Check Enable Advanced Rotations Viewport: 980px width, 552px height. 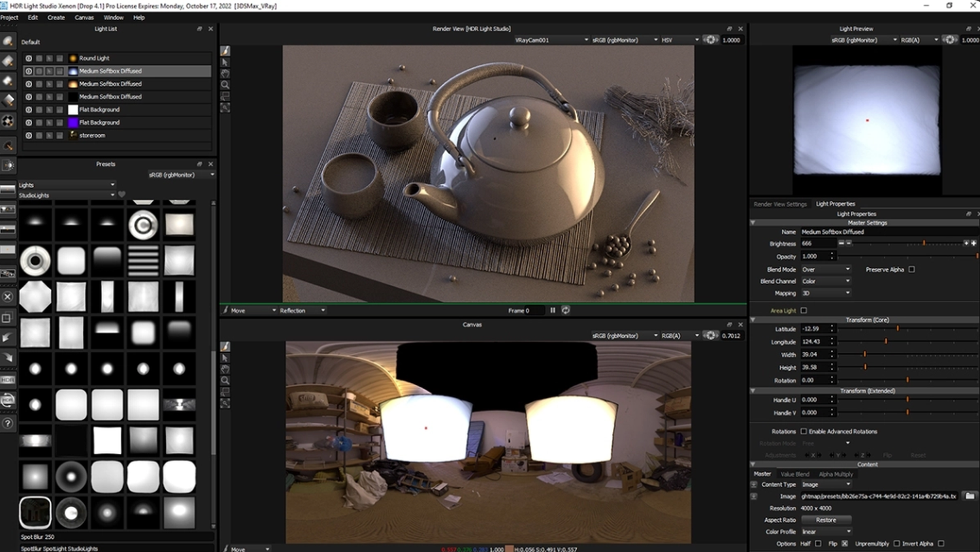pyautogui.click(x=802, y=431)
